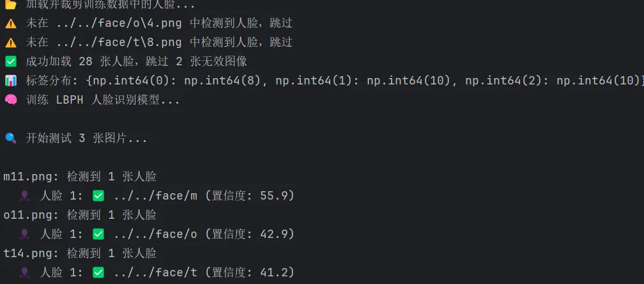Screen dimensions: 644x284
Task: Click the person icon under t14.png
Action: 25,272
